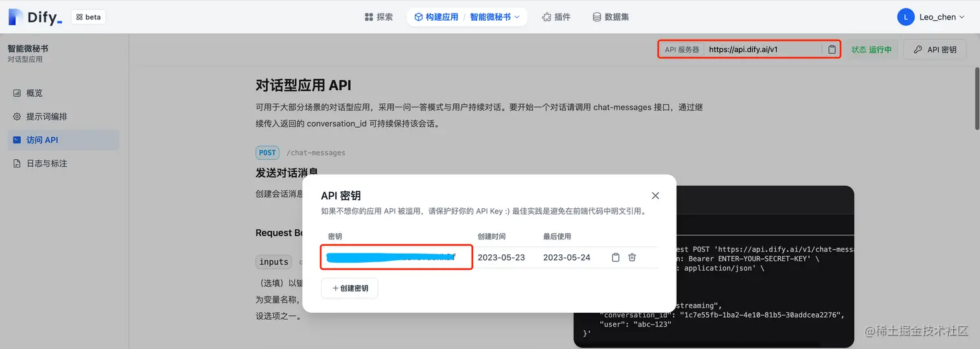
Task: Close the API 密钥 dialog
Action: pos(655,195)
